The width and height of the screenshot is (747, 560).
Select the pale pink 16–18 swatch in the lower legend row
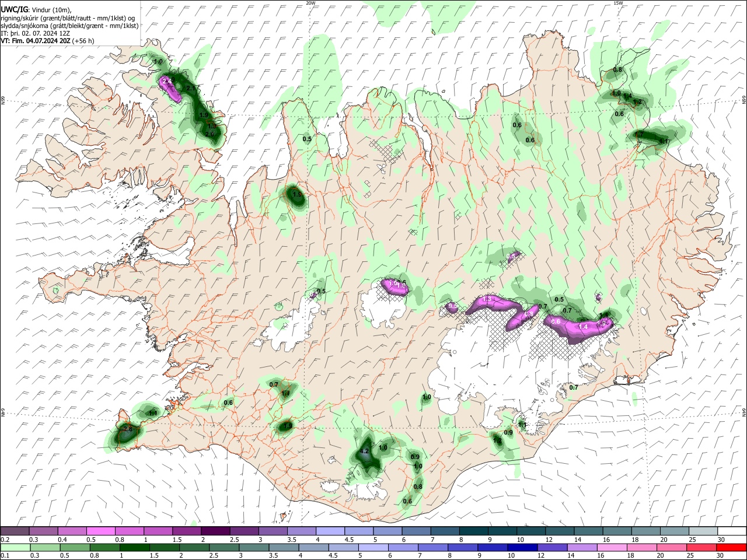click(611, 547)
